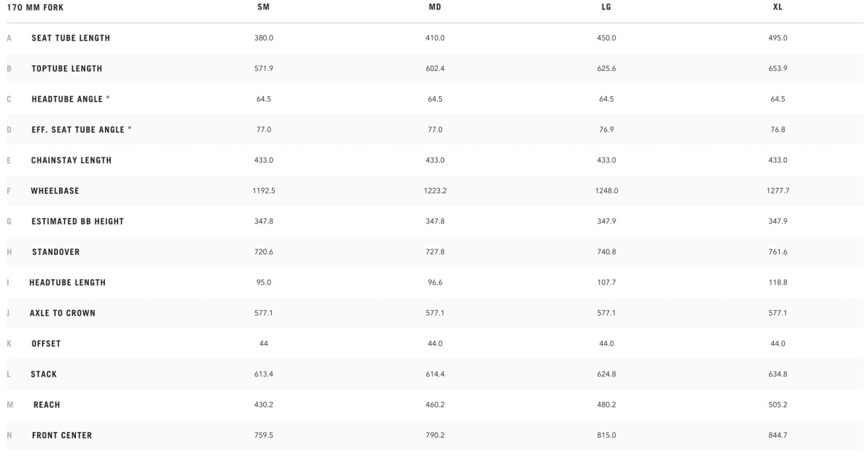868x456 pixels.
Task: Click the 1192.5 wheelbase value
Action: [x=263, y=191]
